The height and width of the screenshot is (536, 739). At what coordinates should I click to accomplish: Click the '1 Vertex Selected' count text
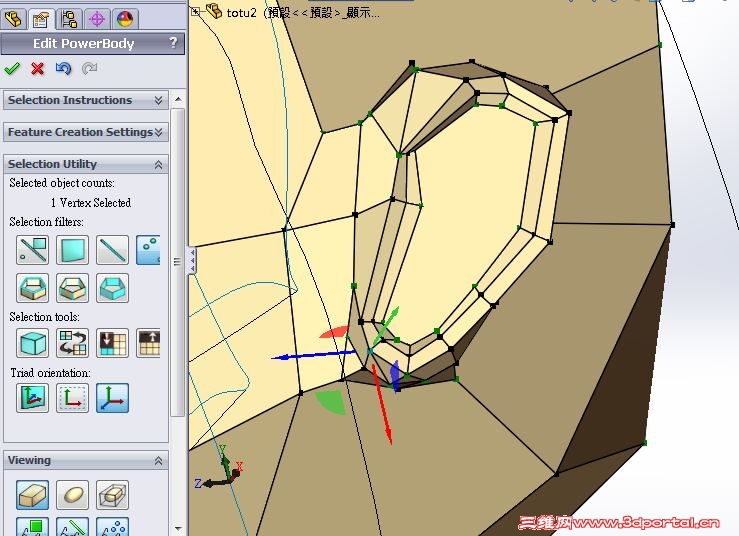(91, 203)
